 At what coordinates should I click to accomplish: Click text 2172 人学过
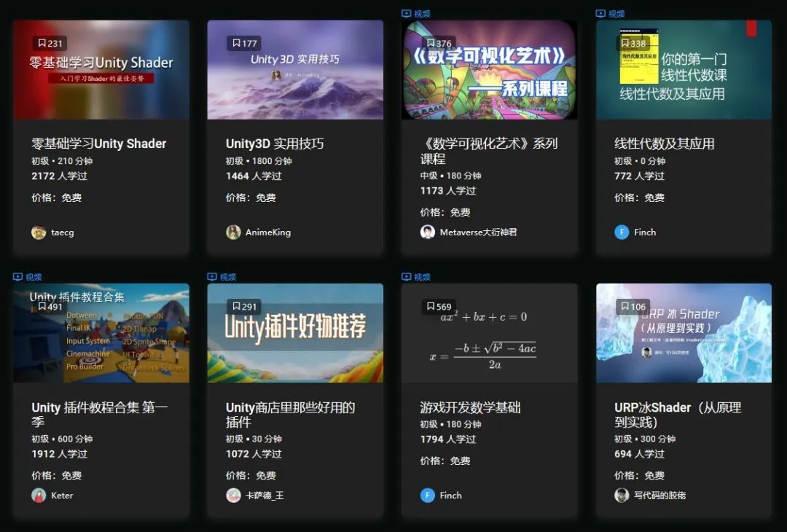point(59,176)
